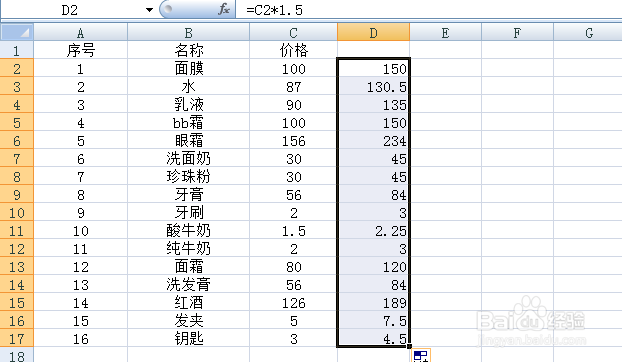Click the cell containing 面霜
Image resolution: width=622 pixels, height=362 pixels.
(188, 267)
